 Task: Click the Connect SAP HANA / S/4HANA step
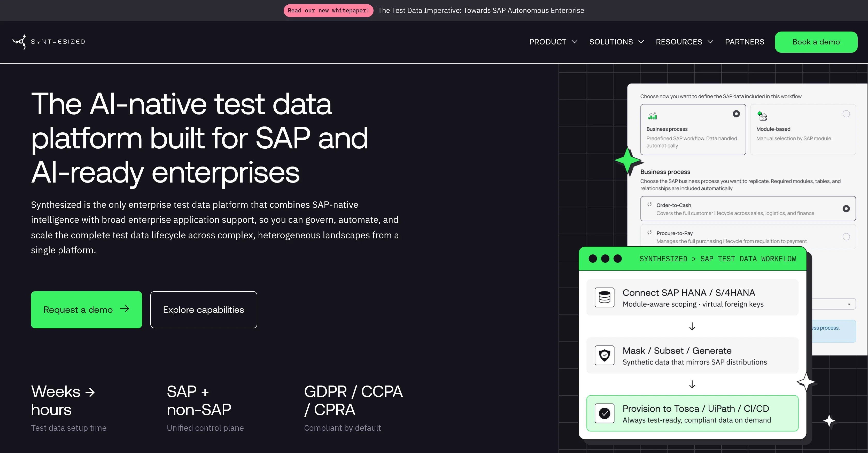click(x=692, y=297)
